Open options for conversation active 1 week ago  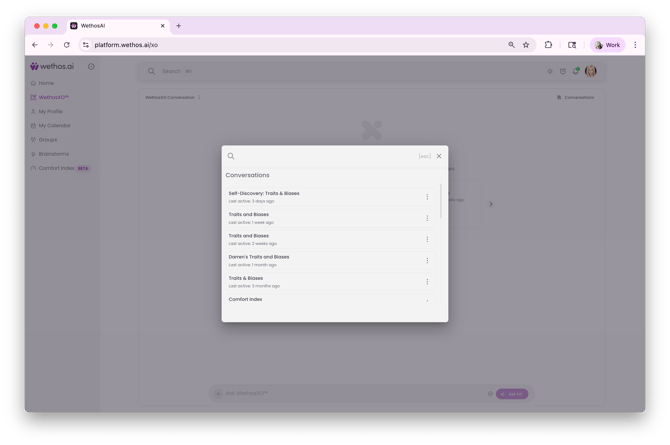[x=427, y=218]
